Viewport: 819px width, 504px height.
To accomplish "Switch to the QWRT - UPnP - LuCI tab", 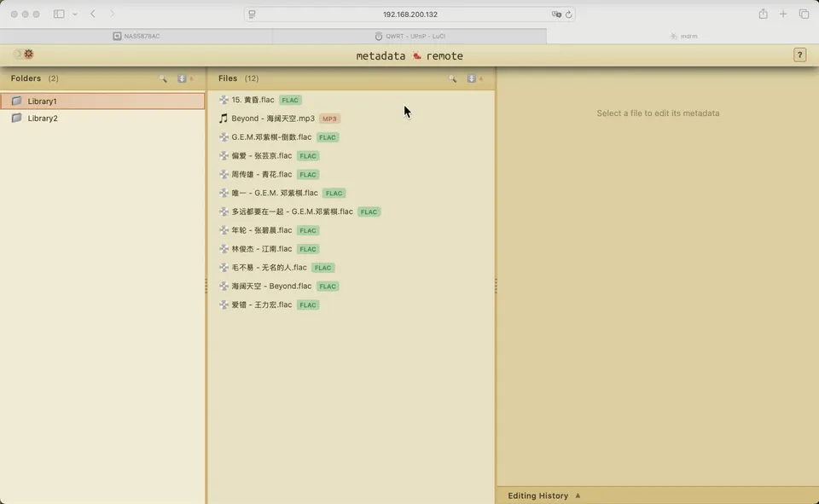I will point(409,36).
